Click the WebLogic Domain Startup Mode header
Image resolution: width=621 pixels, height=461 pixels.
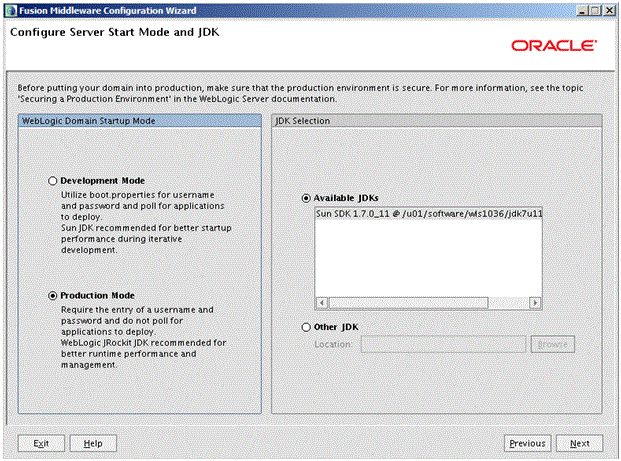pyautogui.click(x=139, y=121)
